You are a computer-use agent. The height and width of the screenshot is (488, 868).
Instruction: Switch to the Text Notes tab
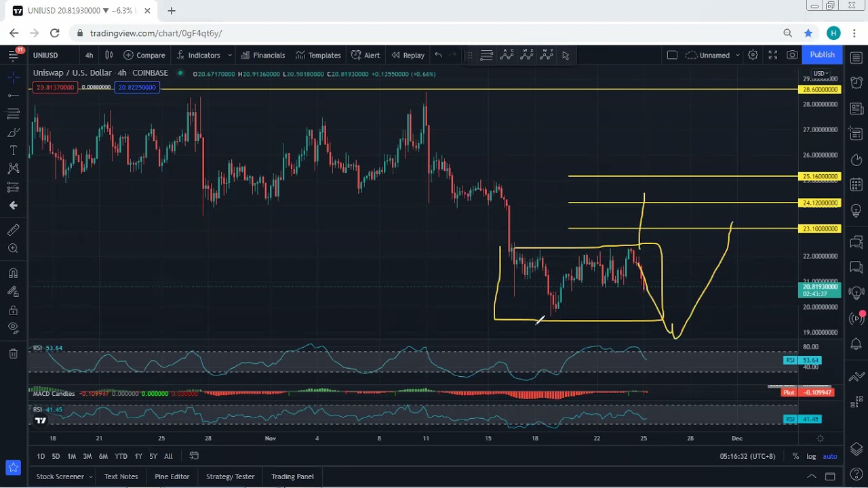121,476
